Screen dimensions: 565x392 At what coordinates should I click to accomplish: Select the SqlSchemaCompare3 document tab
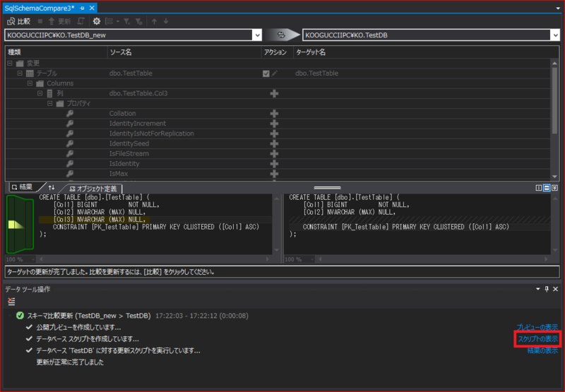click(40, 8)
